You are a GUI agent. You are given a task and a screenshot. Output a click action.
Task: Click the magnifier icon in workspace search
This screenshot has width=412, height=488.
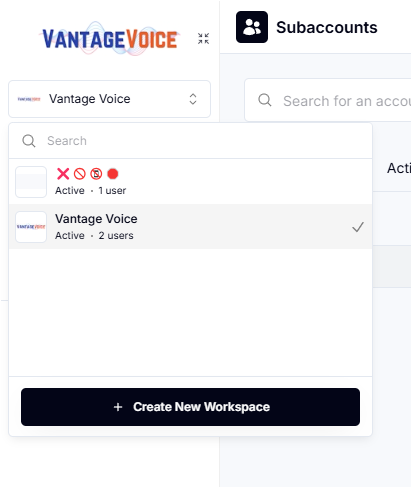coord(29,141)
